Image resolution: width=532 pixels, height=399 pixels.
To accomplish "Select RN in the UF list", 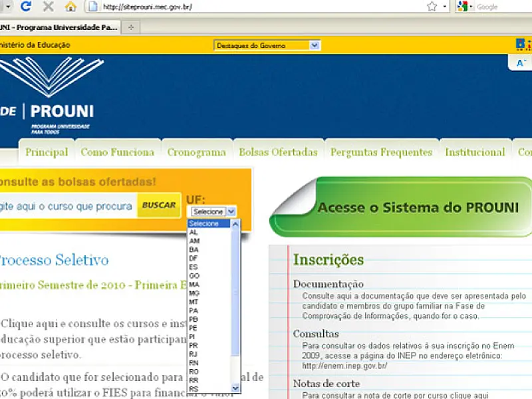I will [209, 363].
